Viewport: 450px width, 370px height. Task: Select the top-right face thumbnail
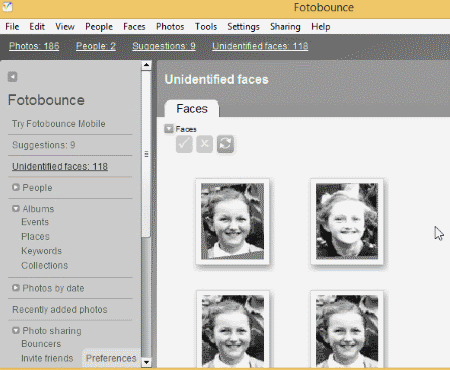click(x=347, y=221)
